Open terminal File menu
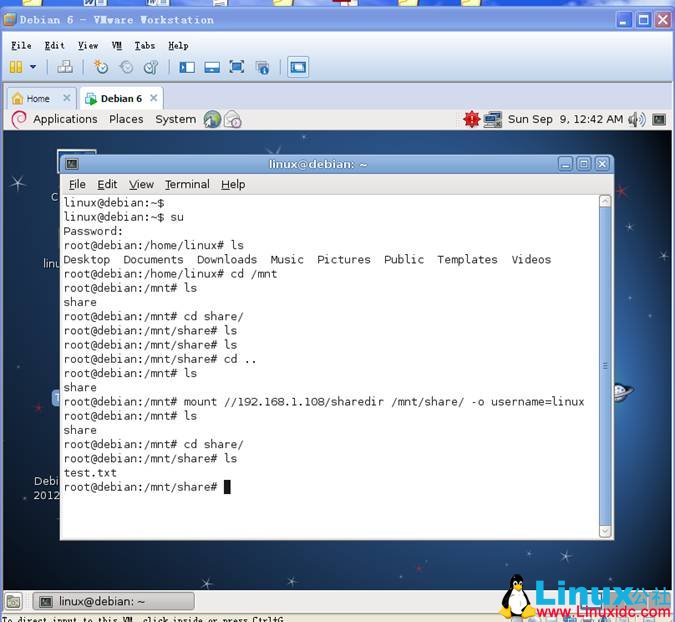The image size is (675, 622). (x=77, y=185)
